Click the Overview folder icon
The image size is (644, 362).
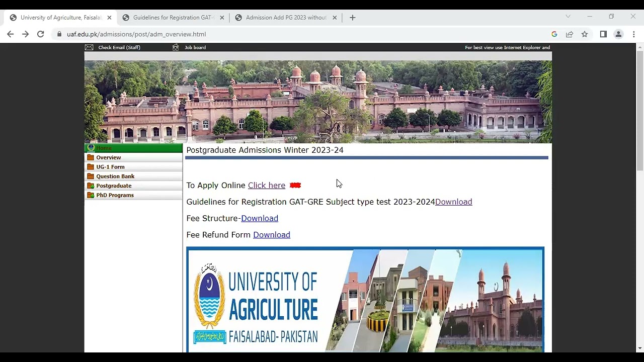[x=91, y=157]
